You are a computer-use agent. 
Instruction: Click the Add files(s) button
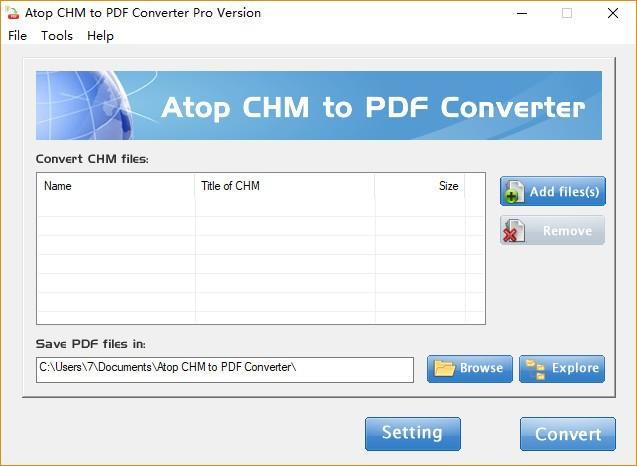(x=552, y=191)
